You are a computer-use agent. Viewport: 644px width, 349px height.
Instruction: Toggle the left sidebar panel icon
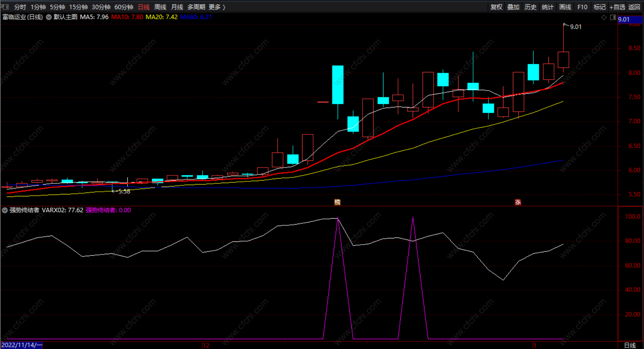[5, 7]
